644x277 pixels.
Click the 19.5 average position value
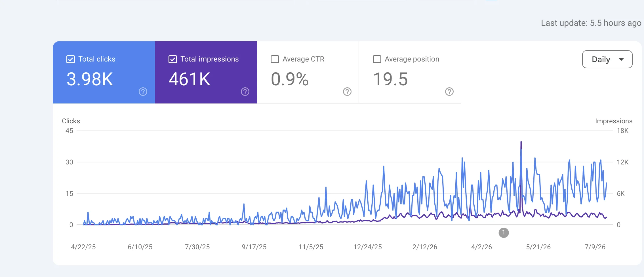pyautogui.click(x=391, y=79)
